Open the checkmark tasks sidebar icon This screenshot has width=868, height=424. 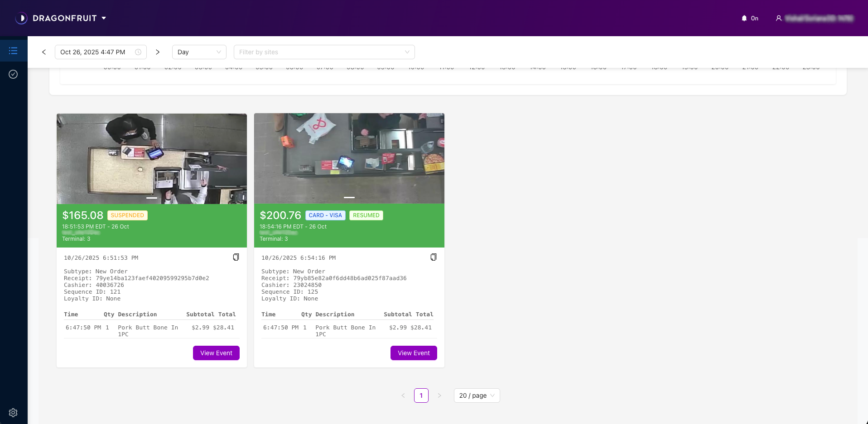[x=13, y=74]
